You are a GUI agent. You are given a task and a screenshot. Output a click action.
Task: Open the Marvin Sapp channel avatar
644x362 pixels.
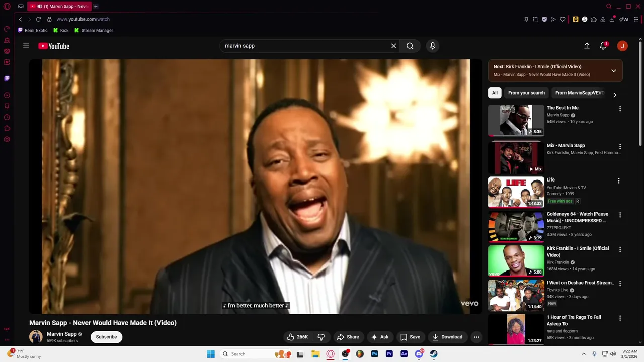point(36,337)
